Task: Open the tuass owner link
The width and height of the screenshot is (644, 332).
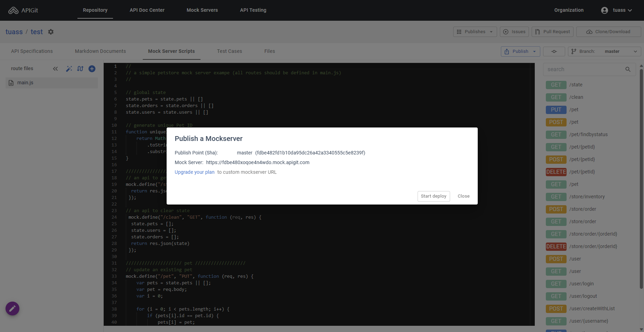Action: click(14, 32)
